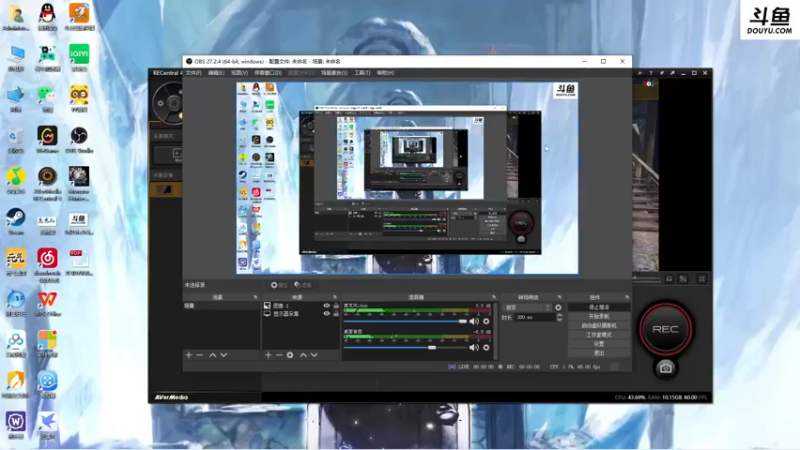Viewport: 800px width, 450px height.
Task: Pop out the Controls dock panel
Action: [627, 297]
